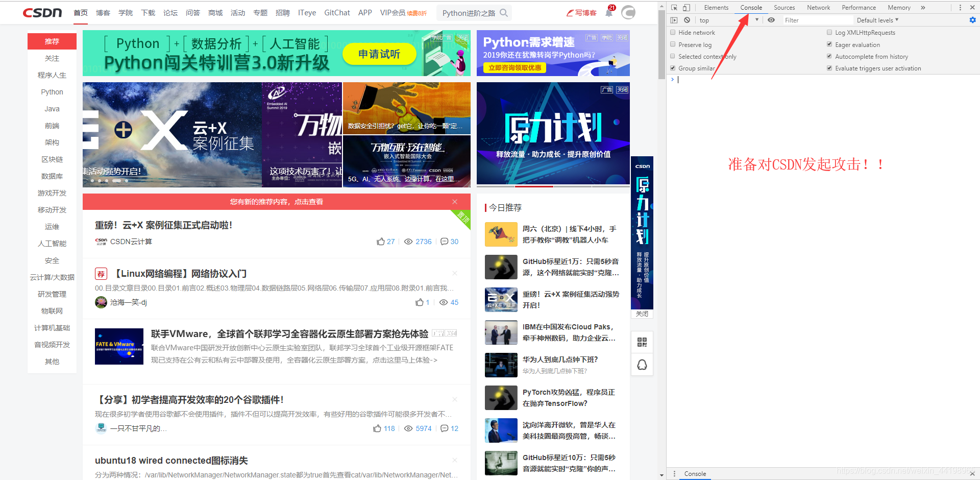This screenshot has width=980, height=480.
Task: Click the user avatar icon in the header
Action: point(628,12)
